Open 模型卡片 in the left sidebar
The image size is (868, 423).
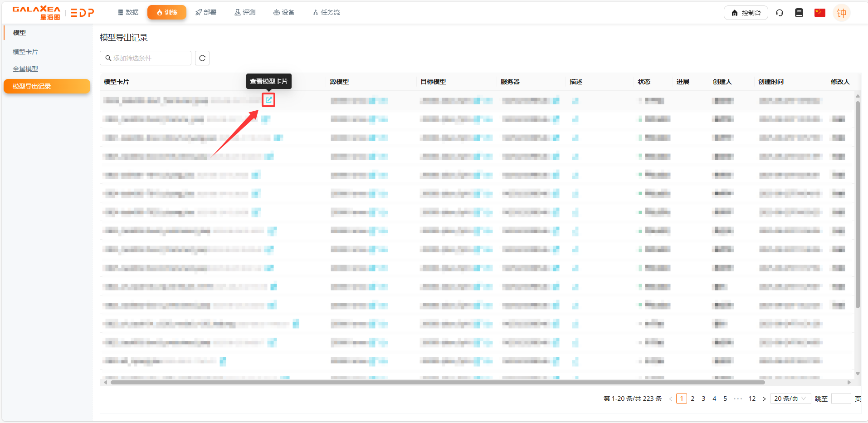click(25, 52)
